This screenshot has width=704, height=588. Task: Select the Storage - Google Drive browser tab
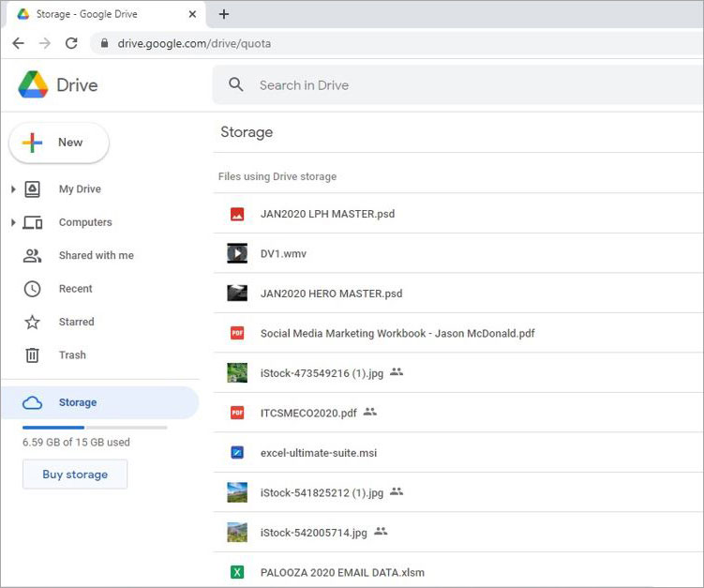(106, 14)
